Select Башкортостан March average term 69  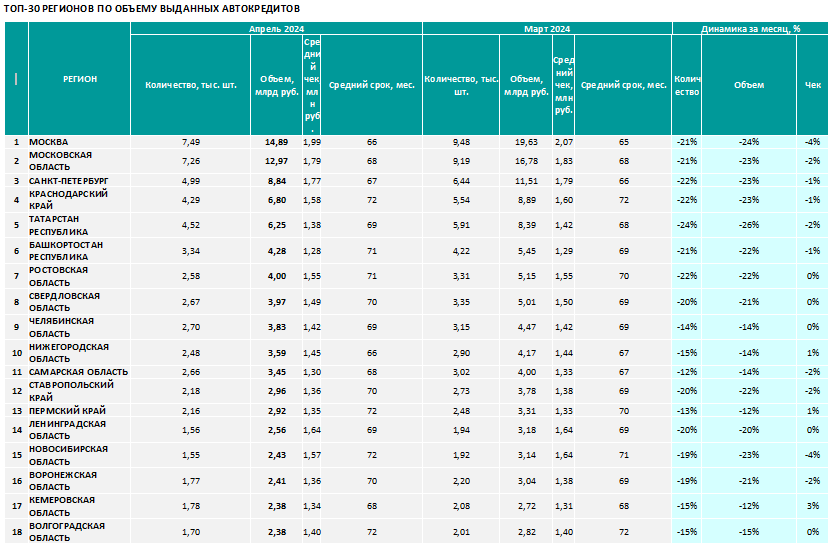(624, 251)
